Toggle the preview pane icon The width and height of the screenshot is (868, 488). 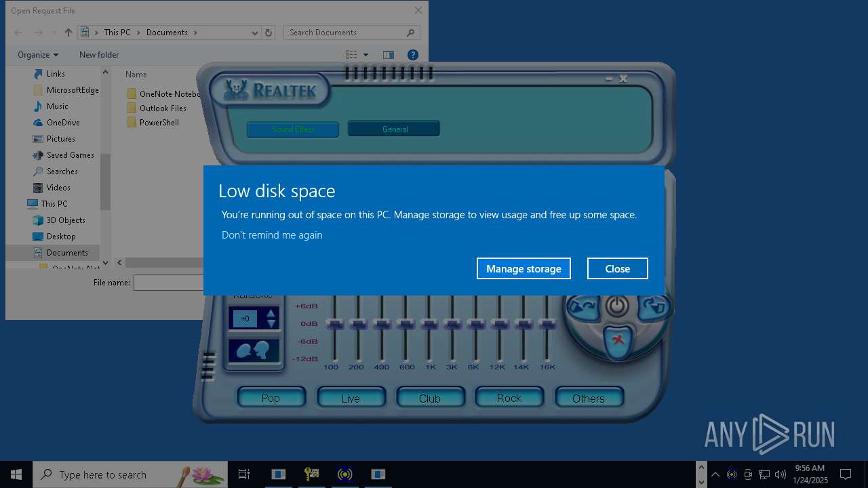pyautogui.click(x=389, y=55)
